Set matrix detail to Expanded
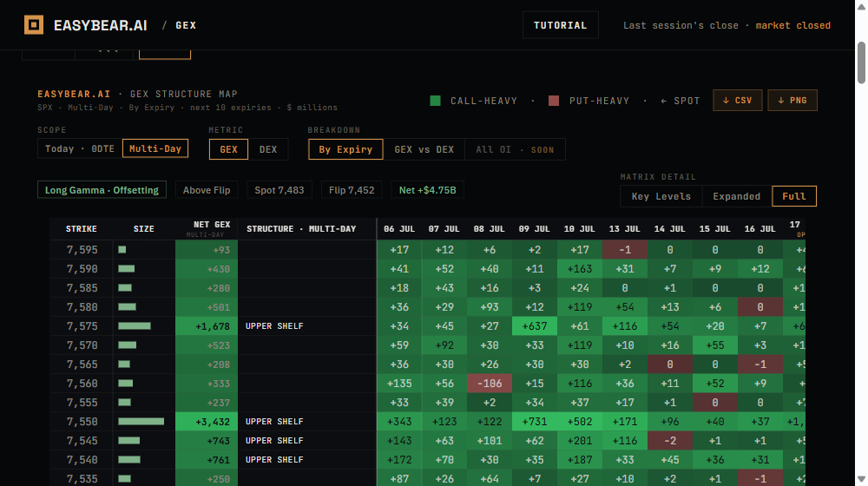The width and height of the screenshot is (868, 486). [x=737, y=196]
